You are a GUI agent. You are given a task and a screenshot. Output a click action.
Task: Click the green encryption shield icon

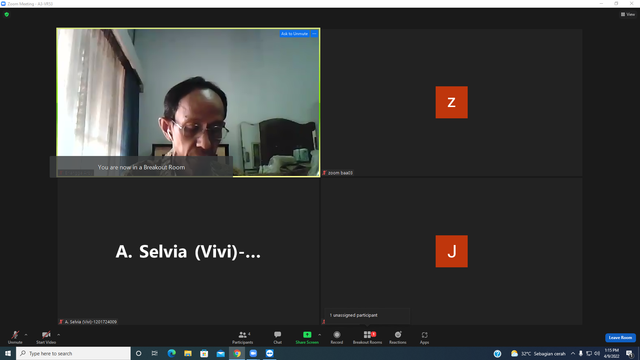click(x=7, y=14)
